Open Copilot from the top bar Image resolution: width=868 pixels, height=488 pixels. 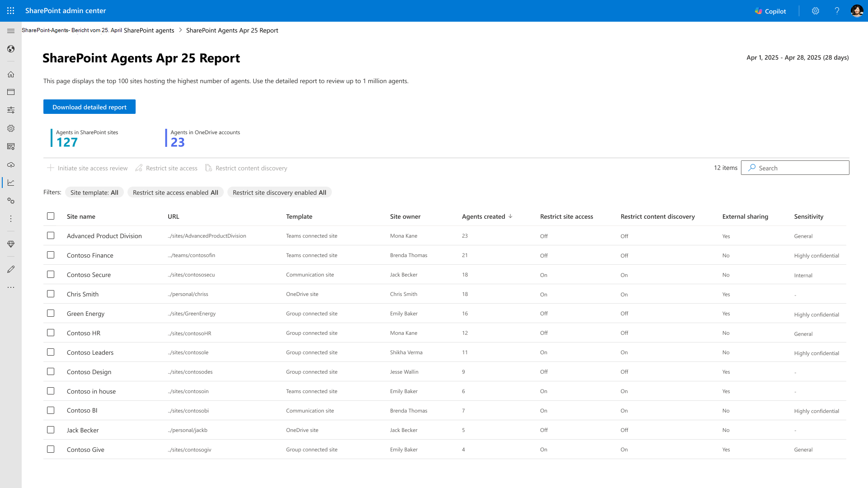pyautogui.click(x=770, y=11)
